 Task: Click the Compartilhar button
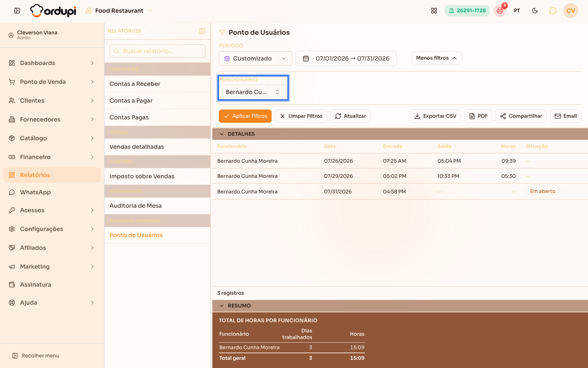pyautogui.click(x=521, y=116)
